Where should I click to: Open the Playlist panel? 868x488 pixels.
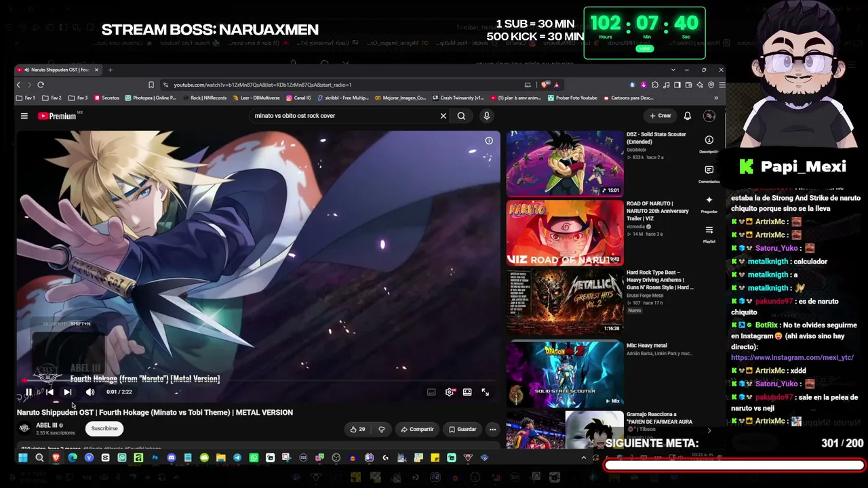pyautogui.click(x=709, y=235)
